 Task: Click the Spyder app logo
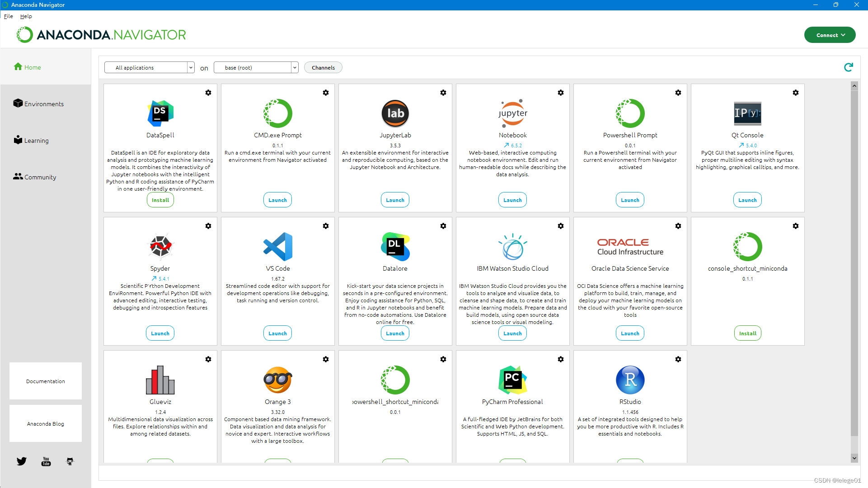[x=160, y=247]
